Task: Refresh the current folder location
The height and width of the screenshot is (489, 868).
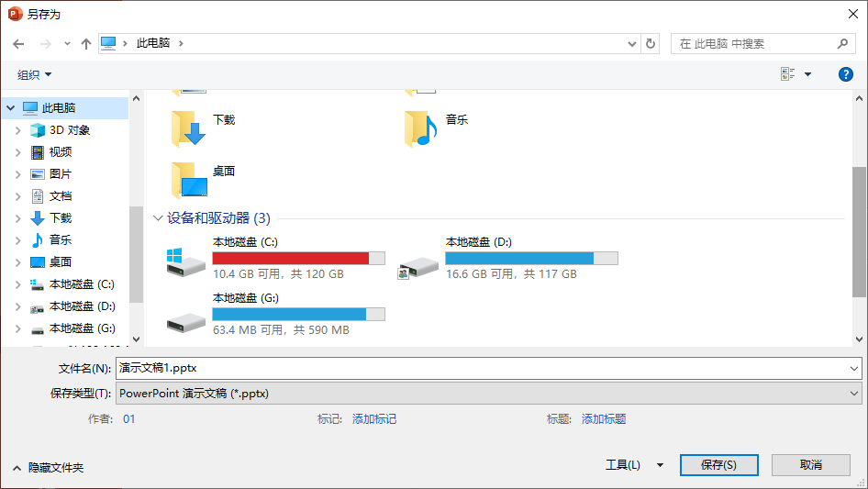Action: tap(651, 43)
